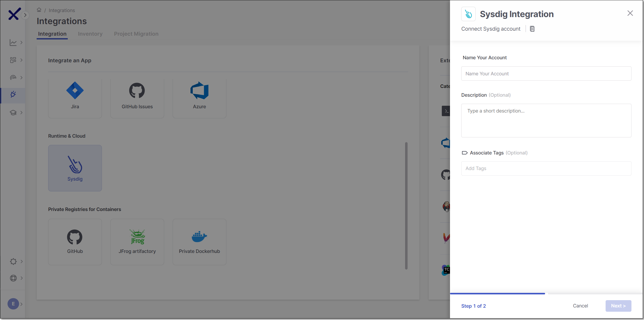Focus the Name Your Account field
The image size is (644, 320).
(546, 74)
